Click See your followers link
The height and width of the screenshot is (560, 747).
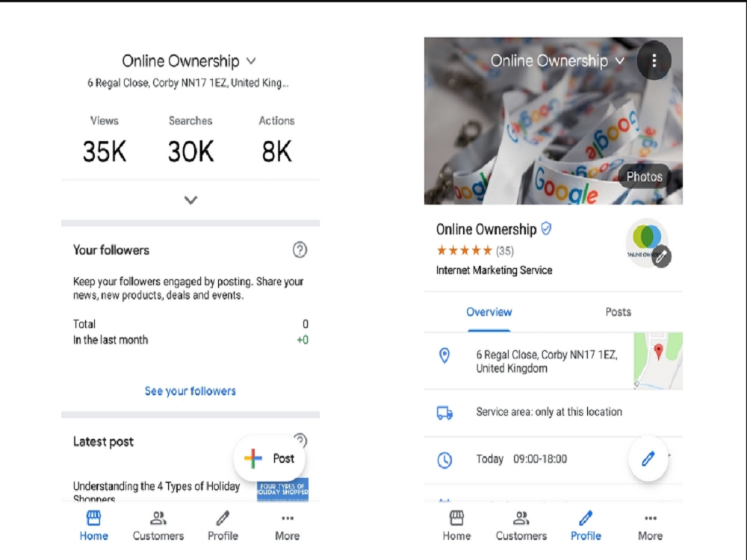190,391
